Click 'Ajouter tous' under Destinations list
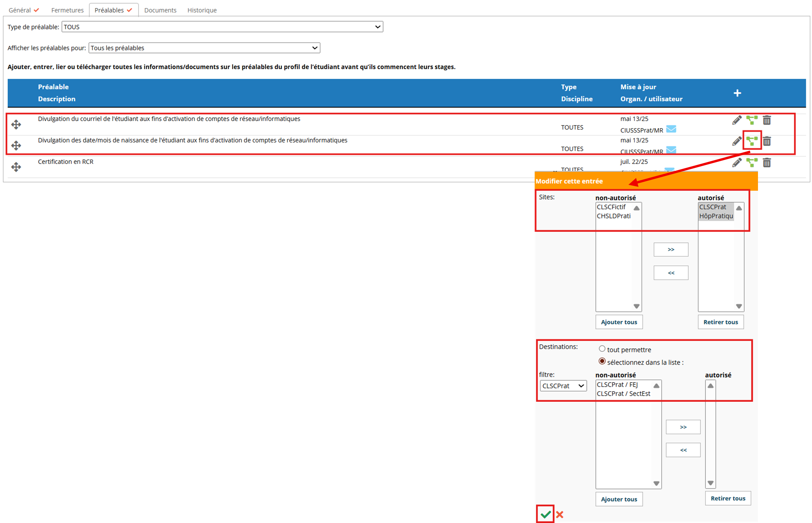Viewport: 812px width, 523px height. [x=619, y=499]
